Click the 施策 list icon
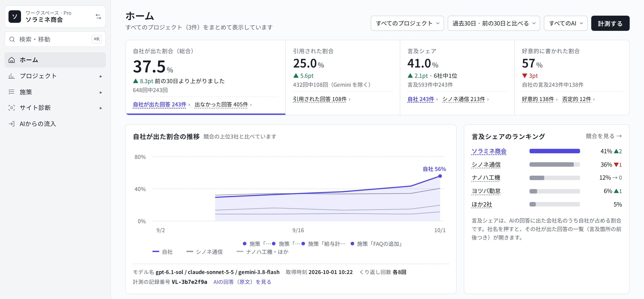The height and width of the screenshot is (299, 644). click(11, 92)
